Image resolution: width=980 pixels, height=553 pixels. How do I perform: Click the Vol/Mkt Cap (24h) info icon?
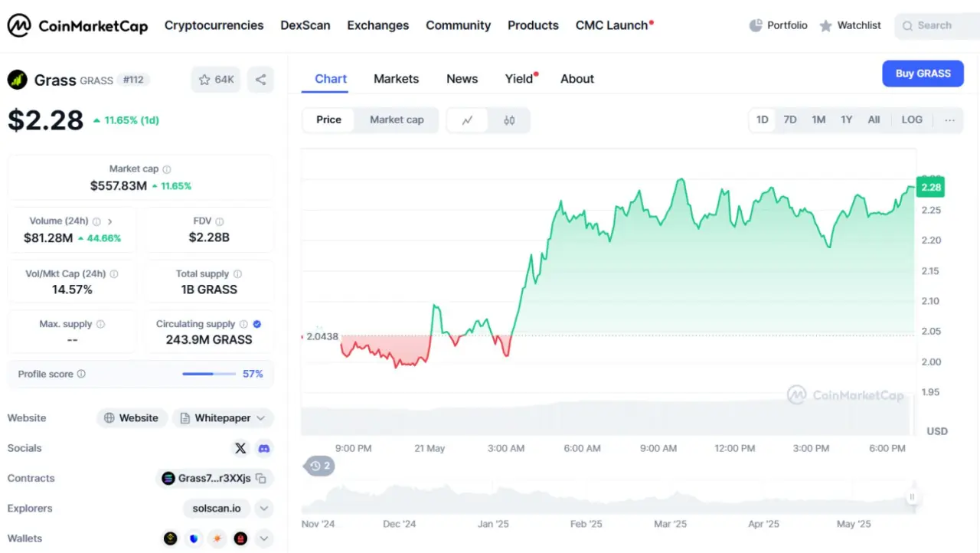pyautogui.click(x=114, y=273)
